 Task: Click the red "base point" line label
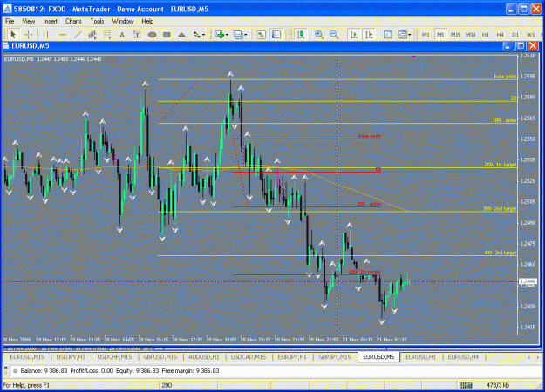point(369,136)
